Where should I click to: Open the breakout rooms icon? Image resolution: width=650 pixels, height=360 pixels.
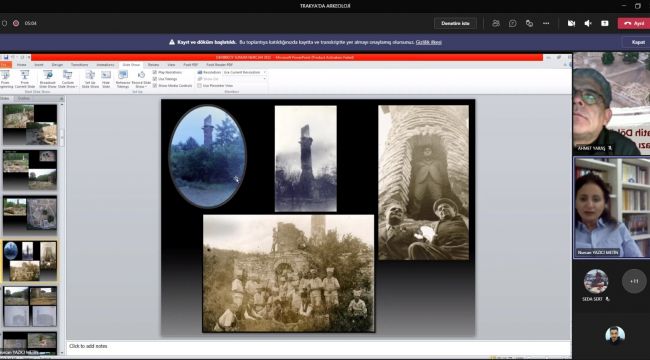click(529, 23)
